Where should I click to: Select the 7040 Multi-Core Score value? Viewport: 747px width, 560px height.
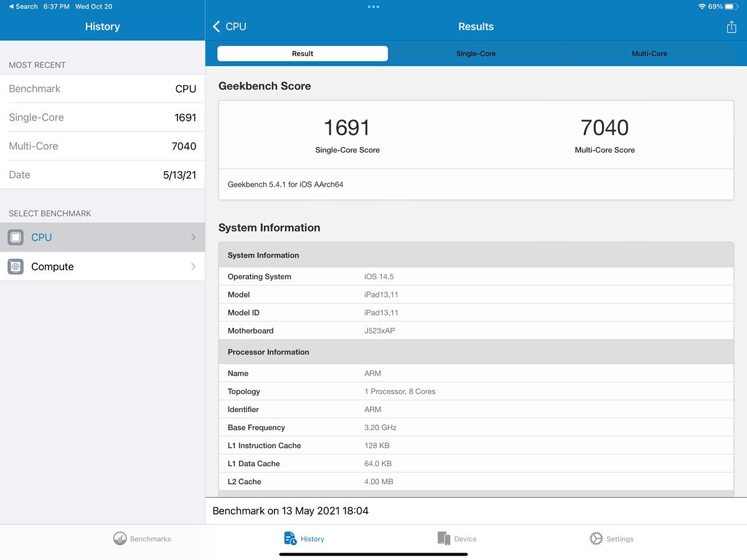pyautogui.click(x=604, y=128)
